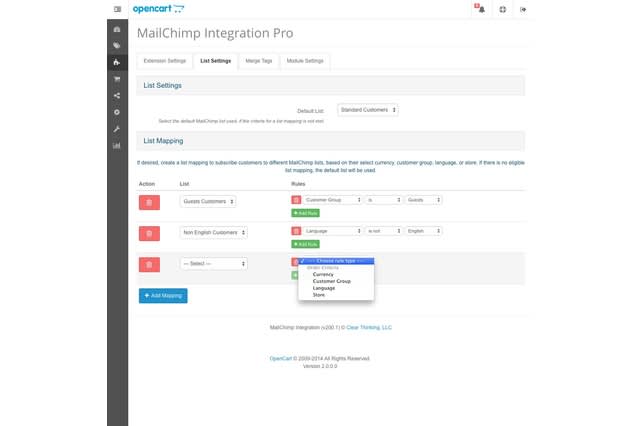The height and width of the screenshot is (426, 640).
Task: Click the sidebar menu collapse icon
Action: 117,9
